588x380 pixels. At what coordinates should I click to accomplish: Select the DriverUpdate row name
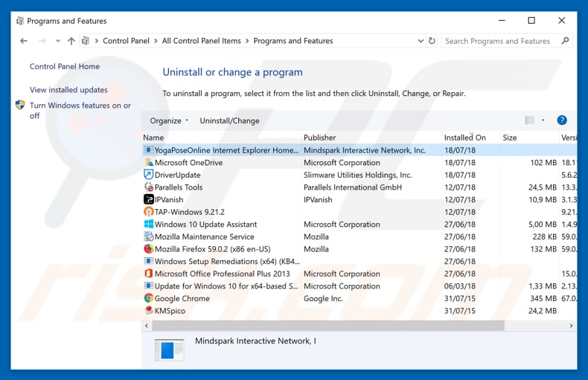point(177,175)
